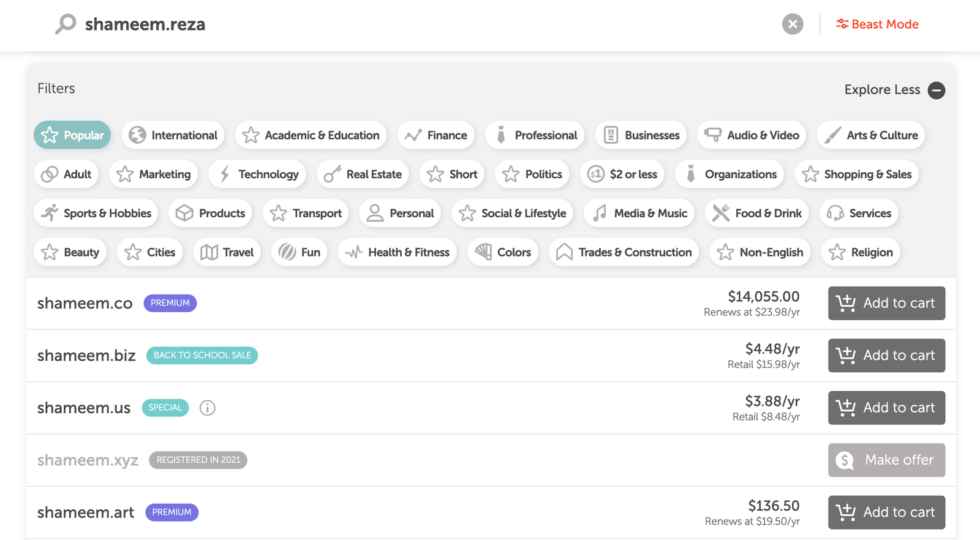Click PREMIUM badge on shameem.art
This screenshot has height=540, width=980.
pyautogui.click(x=171, y=512)
